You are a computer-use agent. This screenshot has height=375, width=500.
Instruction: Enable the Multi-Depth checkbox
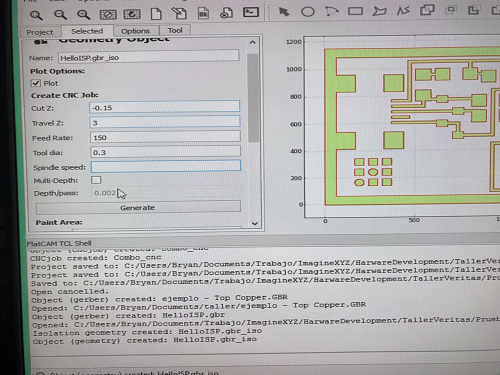[96, 180]
